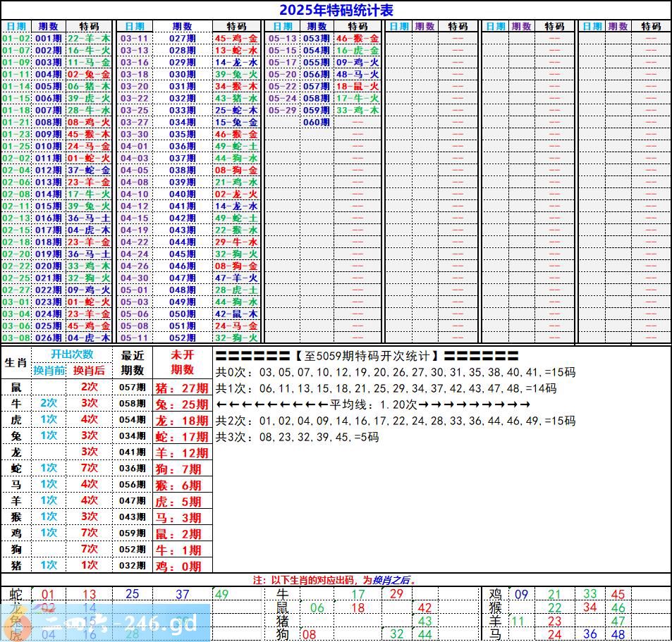The image size is (672, 642).
Task: Click the 开出次数 header
Action: 71,354
